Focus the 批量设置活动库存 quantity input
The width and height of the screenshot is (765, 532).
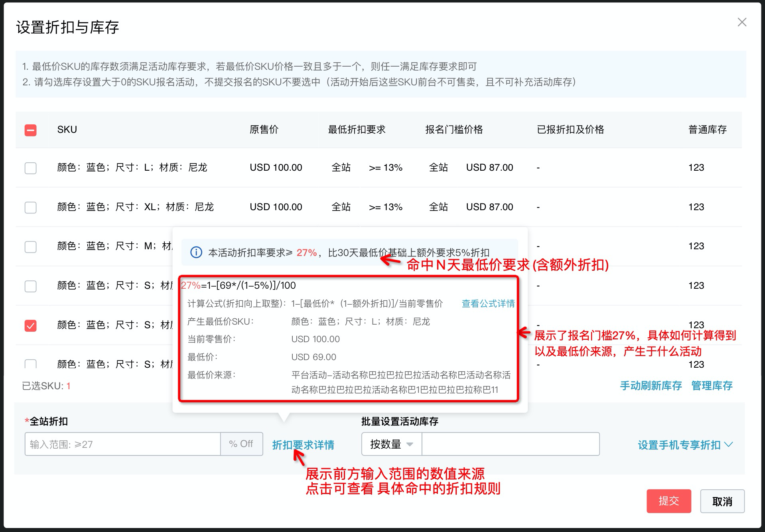pos(511,444)
